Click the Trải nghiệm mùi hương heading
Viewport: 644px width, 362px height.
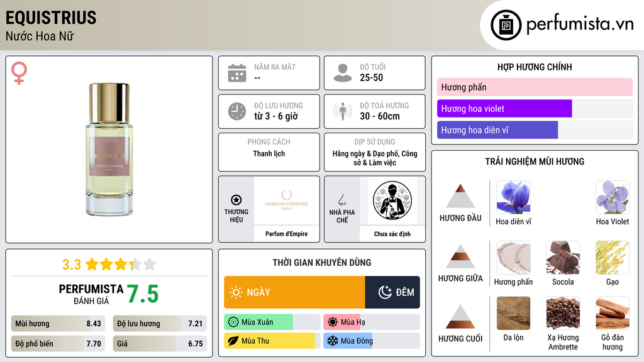coord(535,162)
